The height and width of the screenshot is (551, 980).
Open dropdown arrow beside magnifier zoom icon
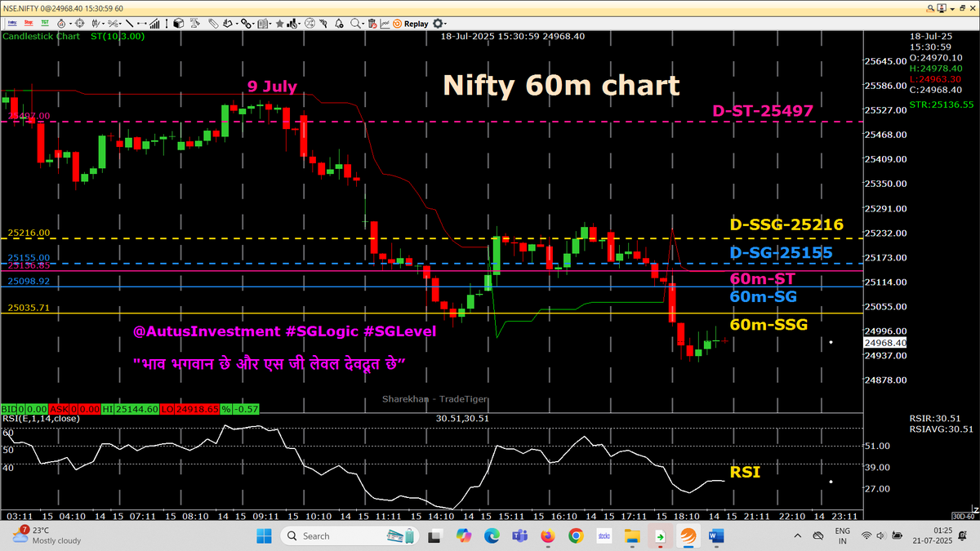363,24
